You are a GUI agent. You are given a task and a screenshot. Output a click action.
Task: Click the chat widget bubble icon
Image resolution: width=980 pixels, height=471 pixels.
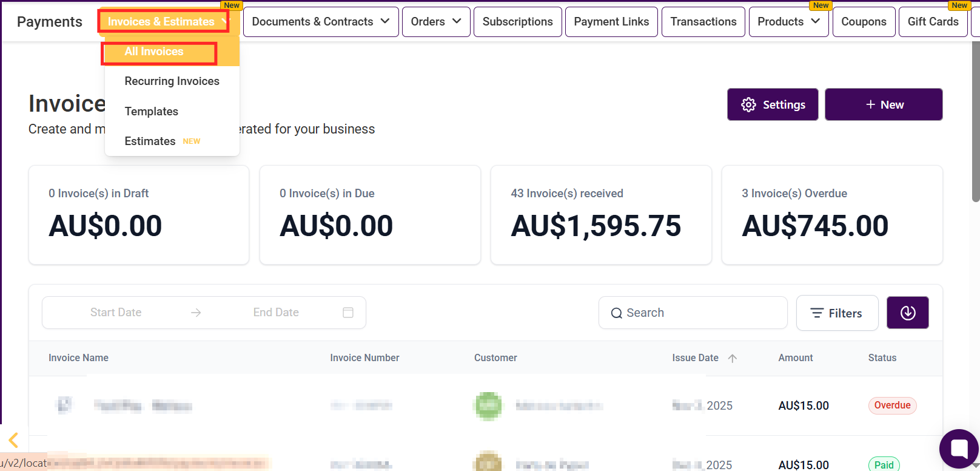coord(959,449)
